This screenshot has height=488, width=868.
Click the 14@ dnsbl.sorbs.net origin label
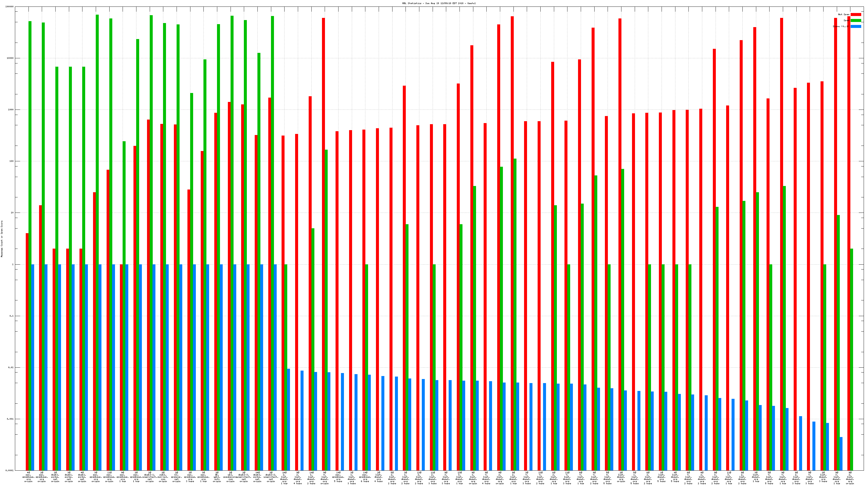click(257, 477)
